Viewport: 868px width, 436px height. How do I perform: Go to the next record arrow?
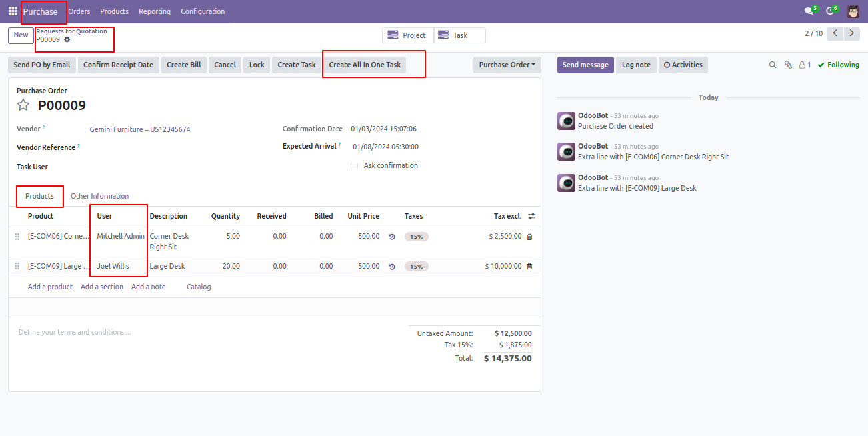[851, 33]
